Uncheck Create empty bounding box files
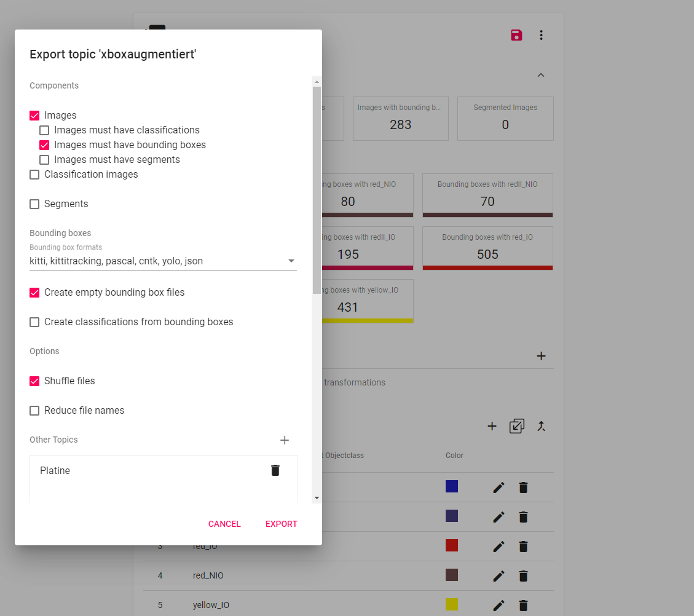This screenshot has height=616, width=694. coord(34,293)
